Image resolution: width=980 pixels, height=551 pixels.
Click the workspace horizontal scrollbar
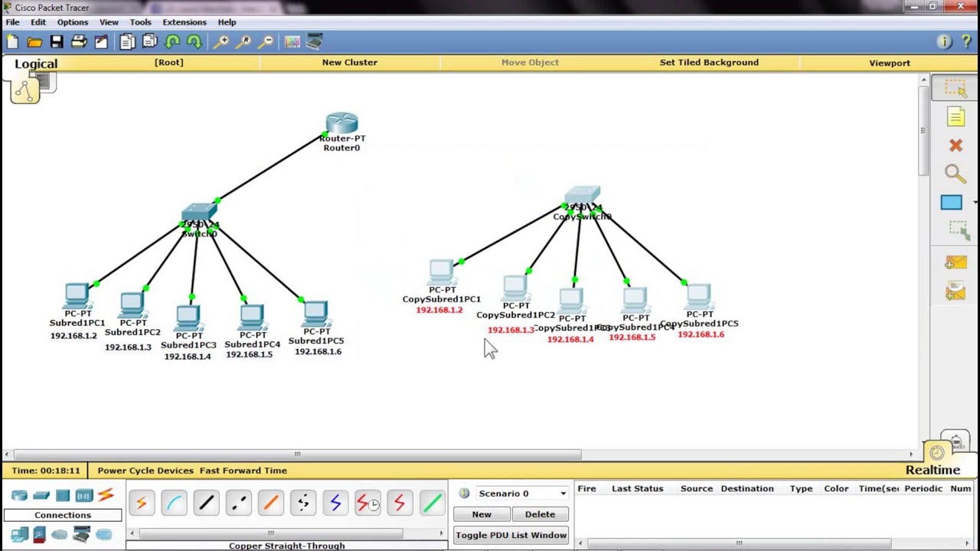point(298,455)
